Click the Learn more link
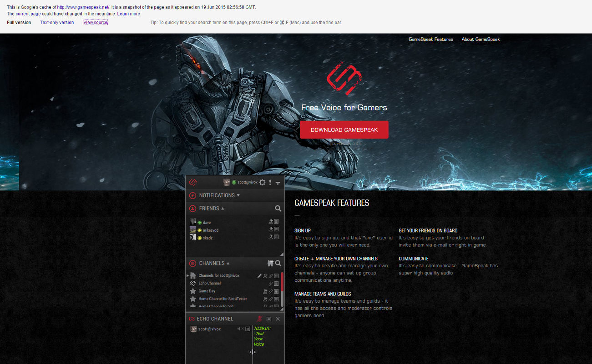The width and height of the screenshot is (592, 364). pyautogui.click(x=129, y=14)
